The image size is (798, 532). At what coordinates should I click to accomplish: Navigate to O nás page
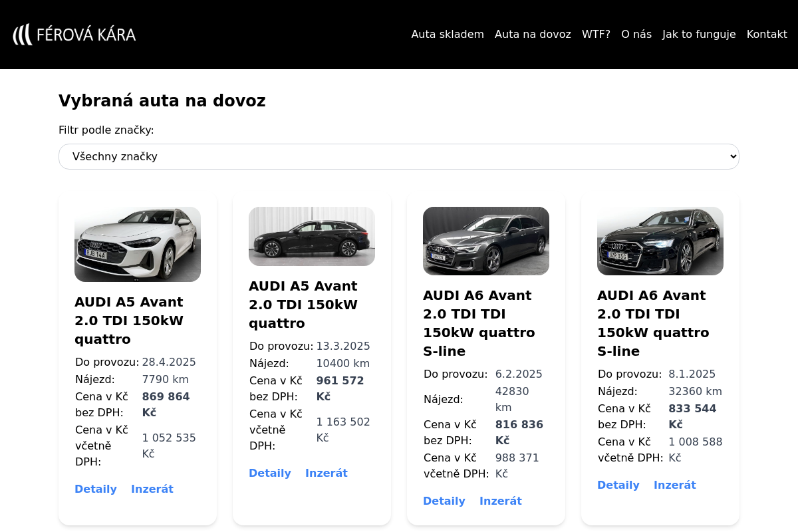pos(636,35)
